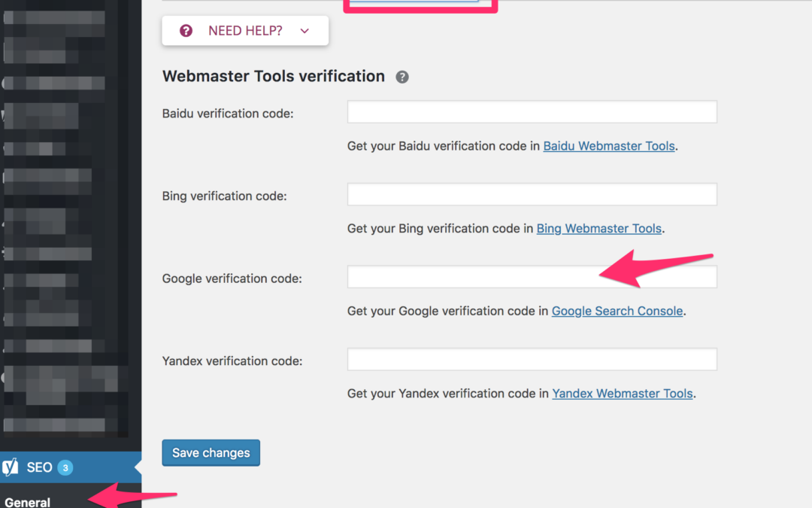
Task: Select the General submenu under SEO
Action: click(x=28, y=502)
